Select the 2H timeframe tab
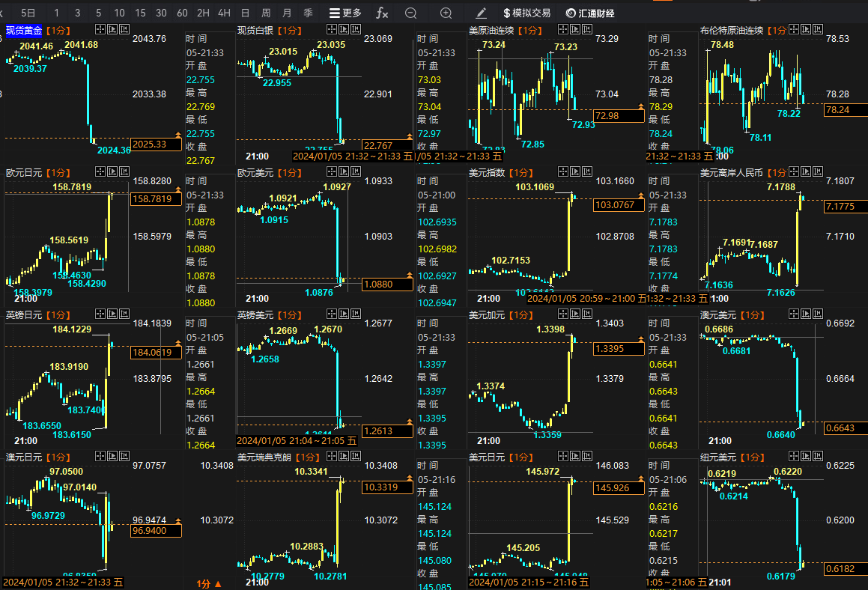The image size is (868, 590). 203,13
